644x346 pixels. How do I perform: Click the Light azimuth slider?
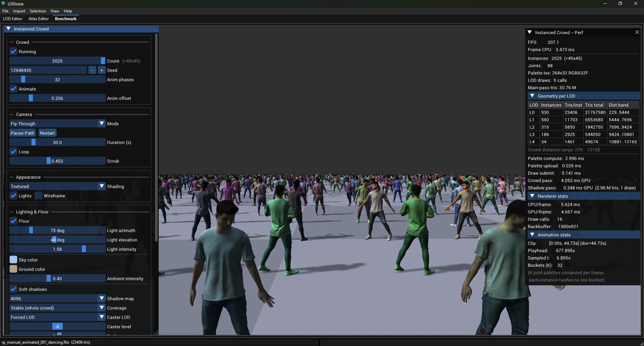[57, 230]
